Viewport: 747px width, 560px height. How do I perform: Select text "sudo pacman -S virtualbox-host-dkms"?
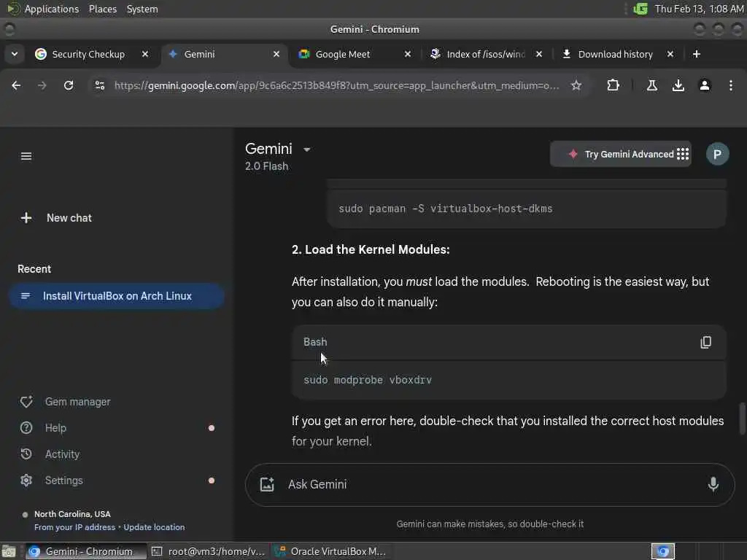pos(446,209)
